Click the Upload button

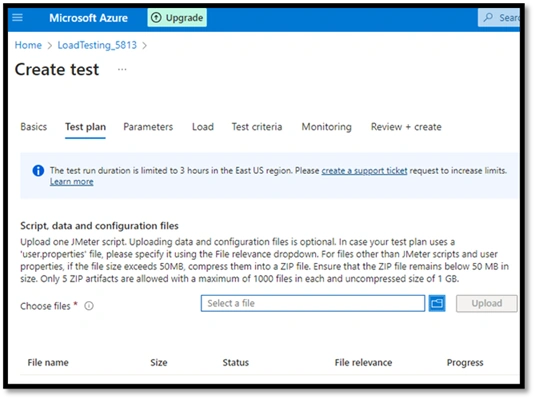[x=487, y=303]
